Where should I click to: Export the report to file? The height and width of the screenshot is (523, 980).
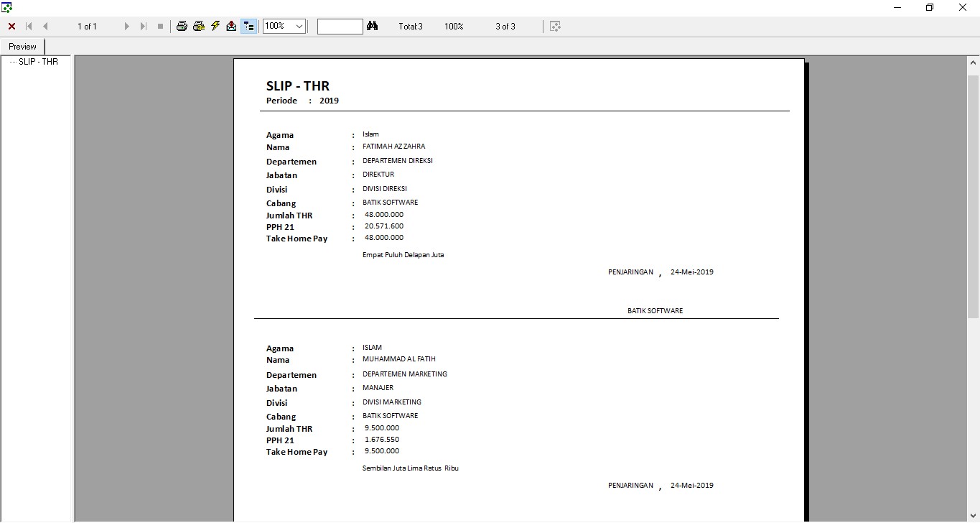[231, 27]
